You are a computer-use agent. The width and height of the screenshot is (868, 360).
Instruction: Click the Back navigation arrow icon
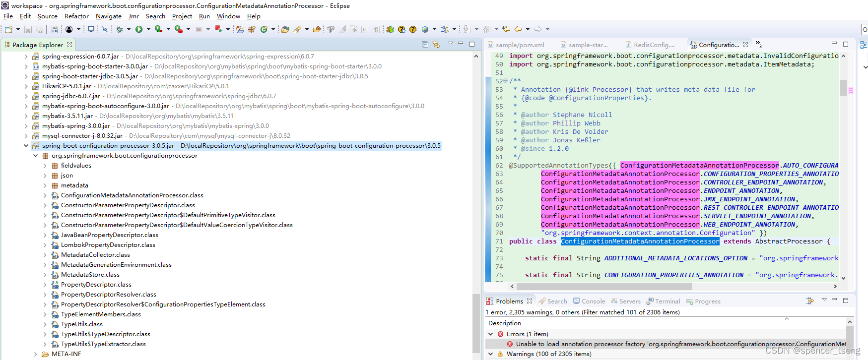tap(518, 30)
